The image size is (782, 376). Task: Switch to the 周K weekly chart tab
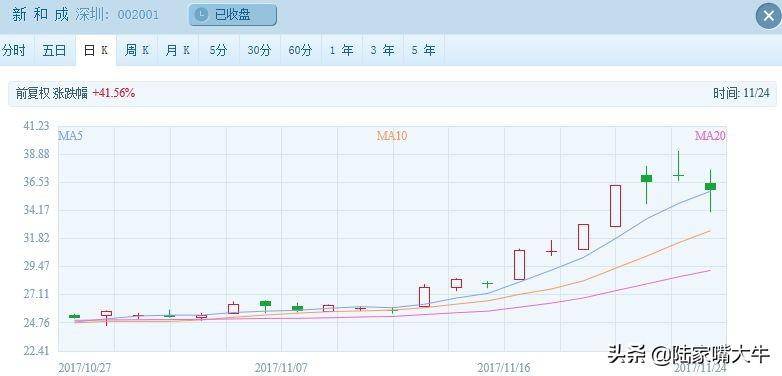137,50
